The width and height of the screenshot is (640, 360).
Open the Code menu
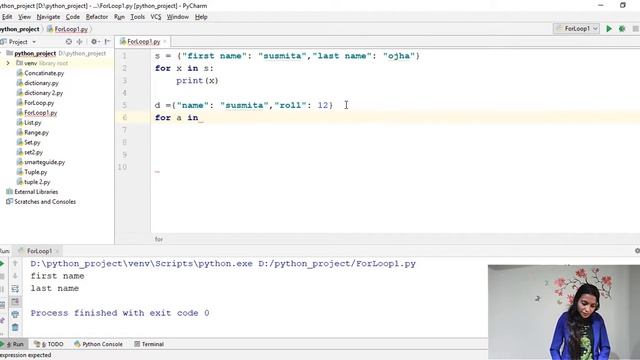(x=73, y=17)
